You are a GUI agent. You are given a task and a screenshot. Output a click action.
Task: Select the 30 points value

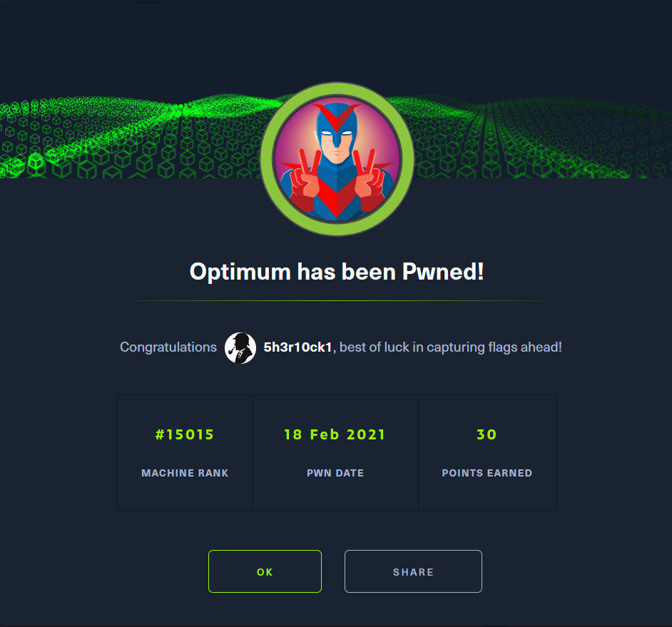[x=487, y=434]
